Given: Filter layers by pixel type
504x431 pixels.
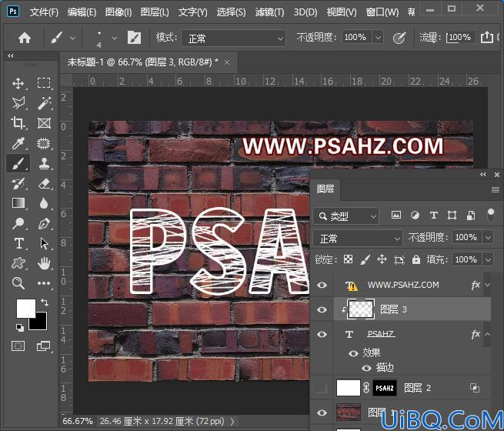Looking at the screenshot, I should pyautogui.click(x=396, y=215).
